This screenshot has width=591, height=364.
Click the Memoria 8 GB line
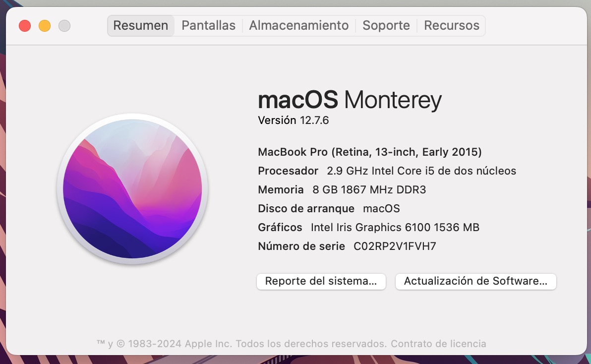coord(342,189)
